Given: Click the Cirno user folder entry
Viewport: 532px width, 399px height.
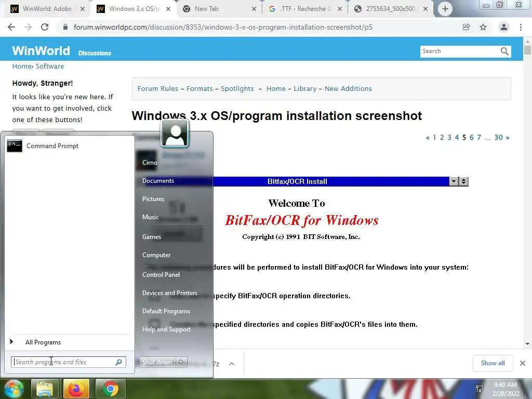Looking at the screenshot, I should click(150, 163).
